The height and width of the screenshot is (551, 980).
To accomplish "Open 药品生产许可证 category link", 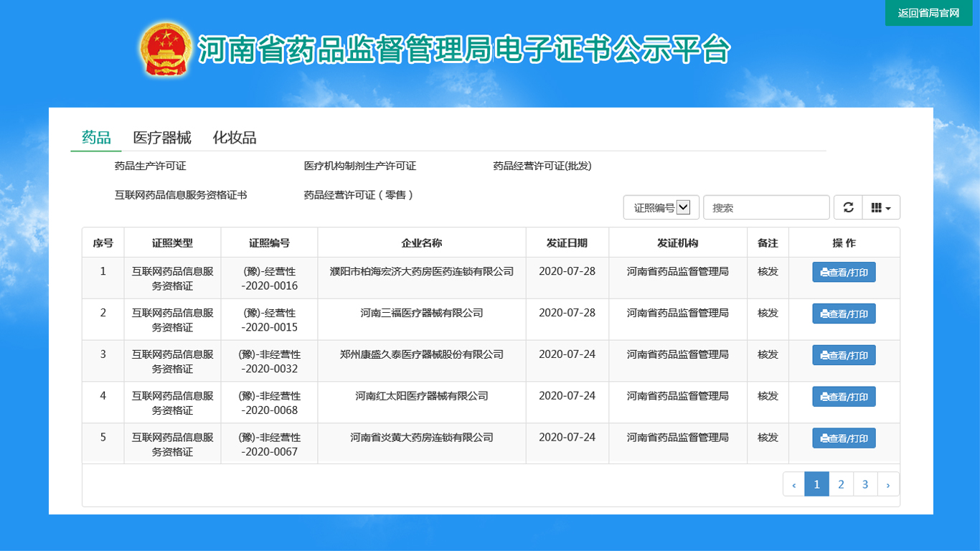I will 150,166.
